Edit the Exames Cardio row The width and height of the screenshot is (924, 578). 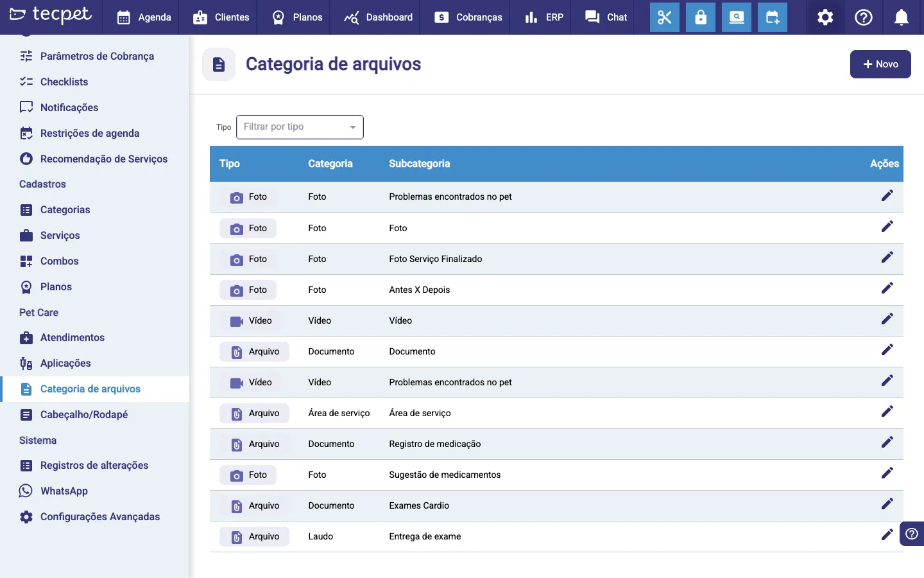tap(887, 504)
